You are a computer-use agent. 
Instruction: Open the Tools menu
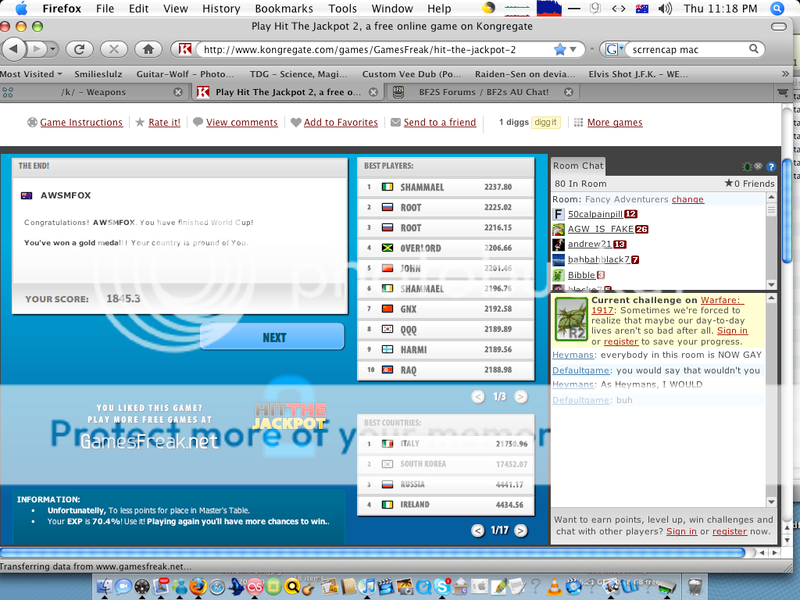click(342, 8)
